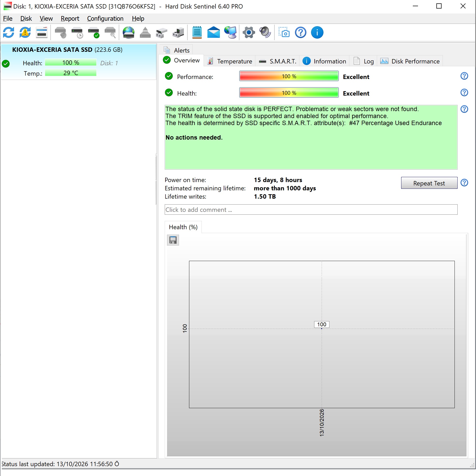Image resolution: width=476 pixels, height=476 pixels.
Task: Click the eject disk toolbar icon
Action: pyautogui.click(x=145, y=33)
